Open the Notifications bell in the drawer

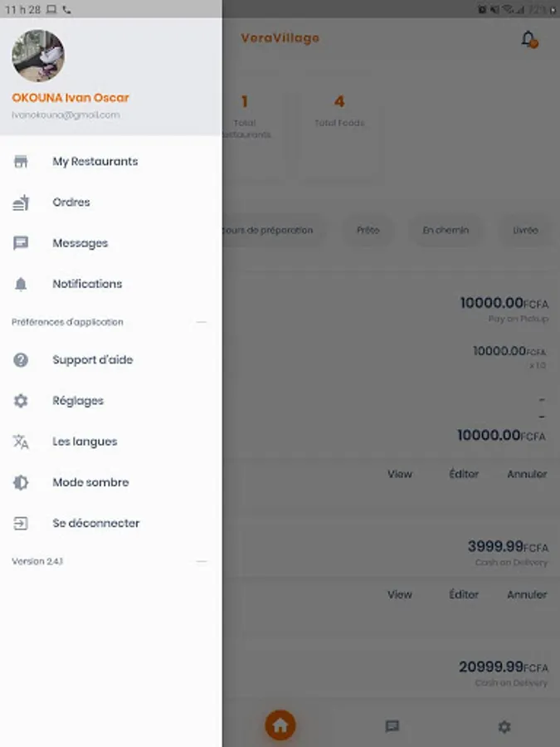21,284
